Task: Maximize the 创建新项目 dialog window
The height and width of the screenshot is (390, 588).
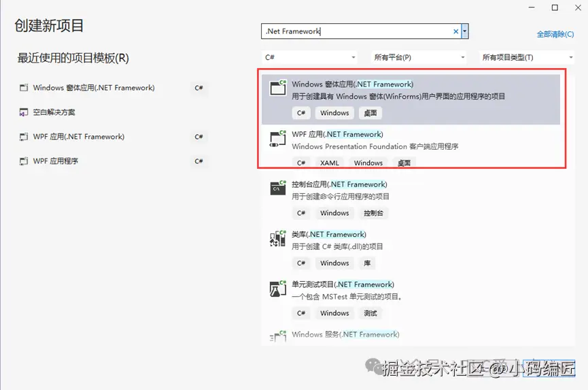Action: click(x=555, y=7)
